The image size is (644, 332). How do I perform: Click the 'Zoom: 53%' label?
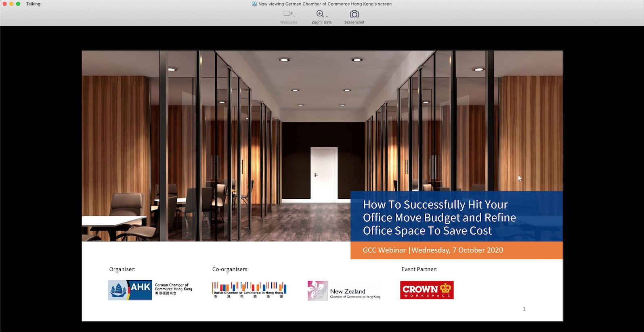click(321, 23)
